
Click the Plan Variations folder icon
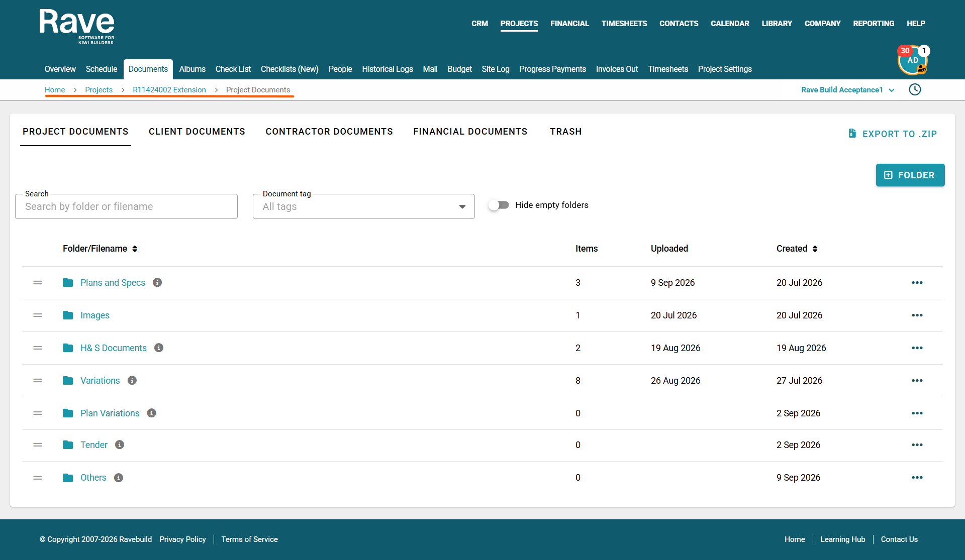coord(68,413)
